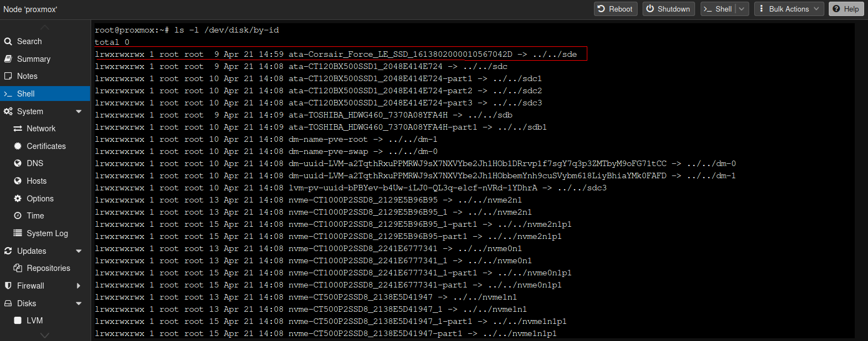Screen dimensions: 868x341
Task: Click the terminal command prompt line
Action: coord(187,30)
